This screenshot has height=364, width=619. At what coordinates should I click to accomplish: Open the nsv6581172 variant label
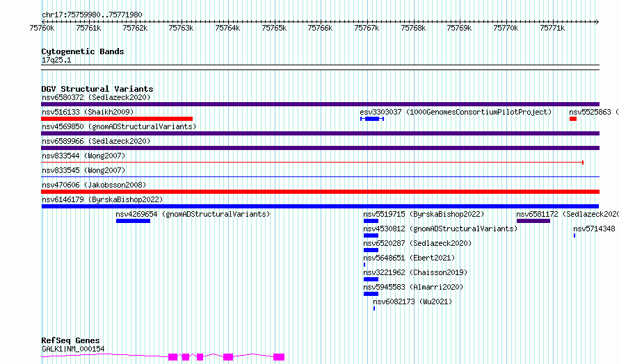568,214
